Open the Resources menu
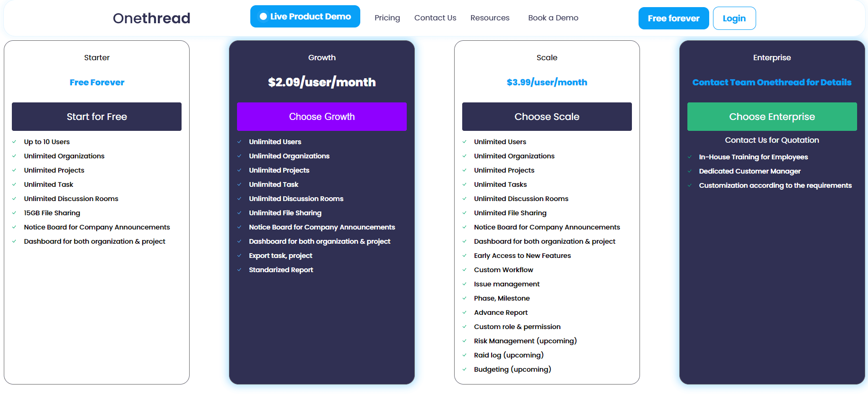 [490, 18]
